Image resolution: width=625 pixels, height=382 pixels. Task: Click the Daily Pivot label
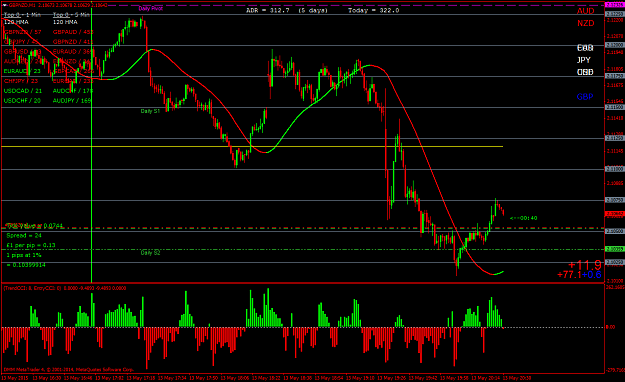point(151,8)
